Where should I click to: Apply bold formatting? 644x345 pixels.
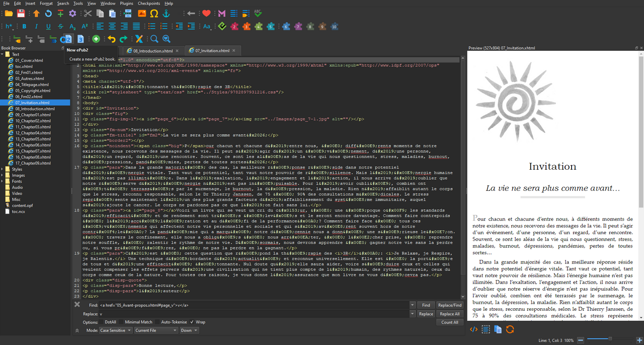click(x=24, y=26)
